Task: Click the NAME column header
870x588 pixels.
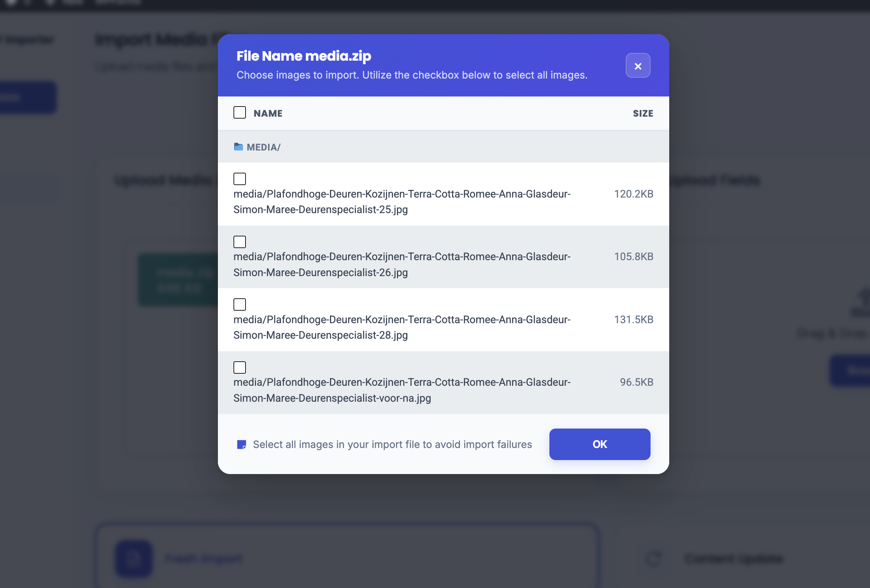Action: click(268, 114)
